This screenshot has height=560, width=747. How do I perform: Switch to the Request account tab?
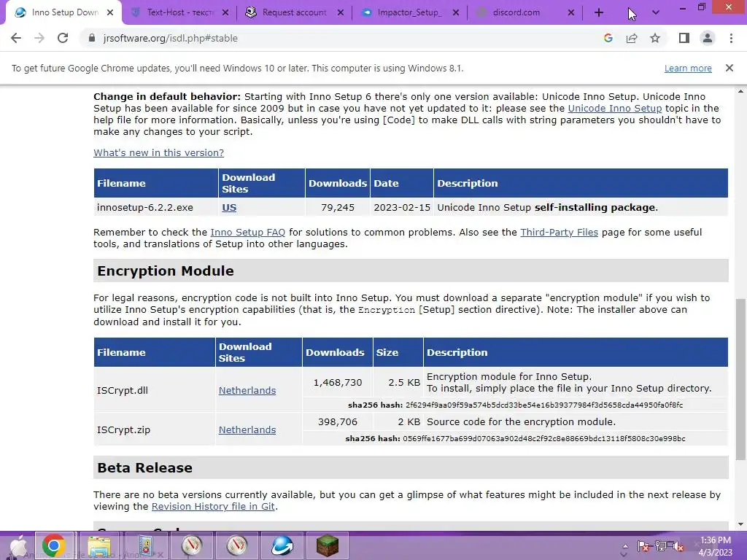pos(295,13)
